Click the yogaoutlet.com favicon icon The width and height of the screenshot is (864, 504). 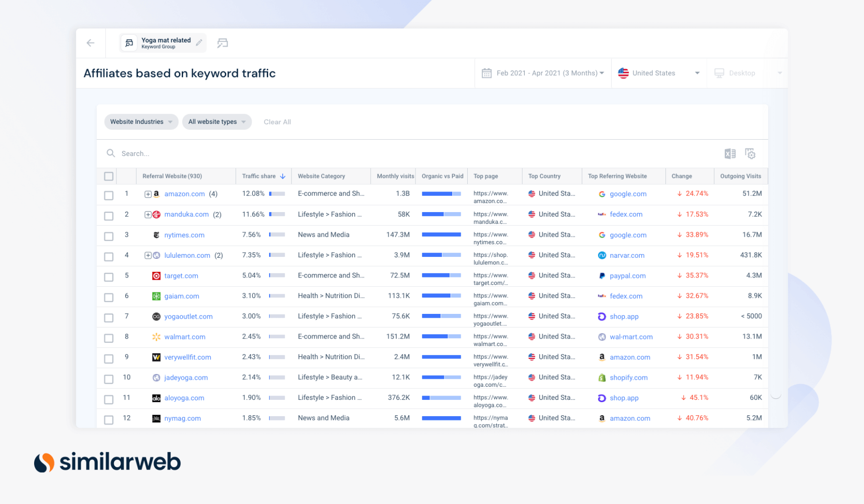[x=157, y=317]
